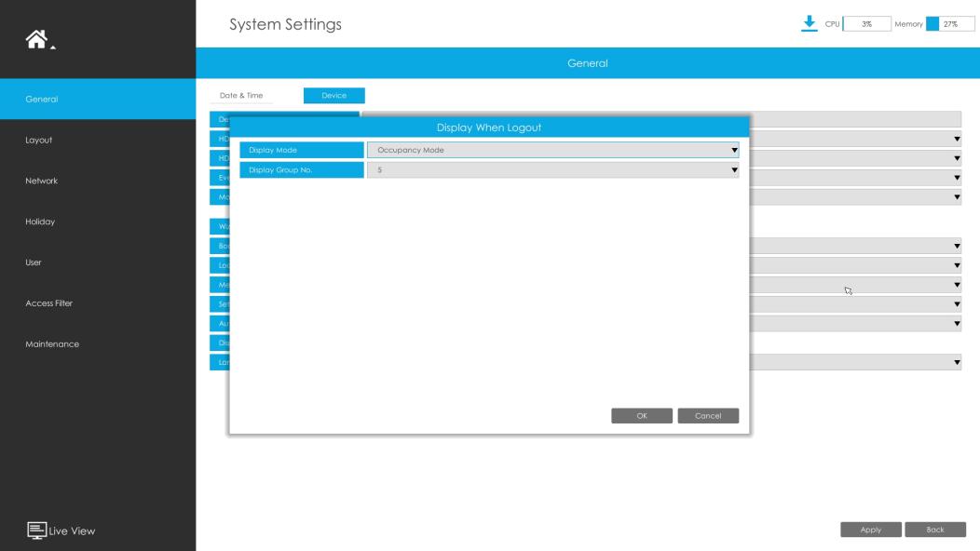Switch to the Date & Time tab
The image size is (980, 551).
point(241,96)
